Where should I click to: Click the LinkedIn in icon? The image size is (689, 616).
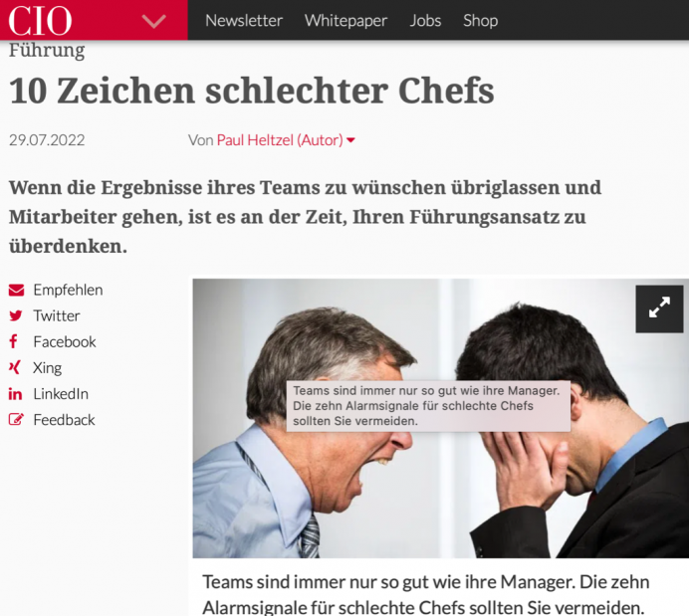tap(15, 394)
